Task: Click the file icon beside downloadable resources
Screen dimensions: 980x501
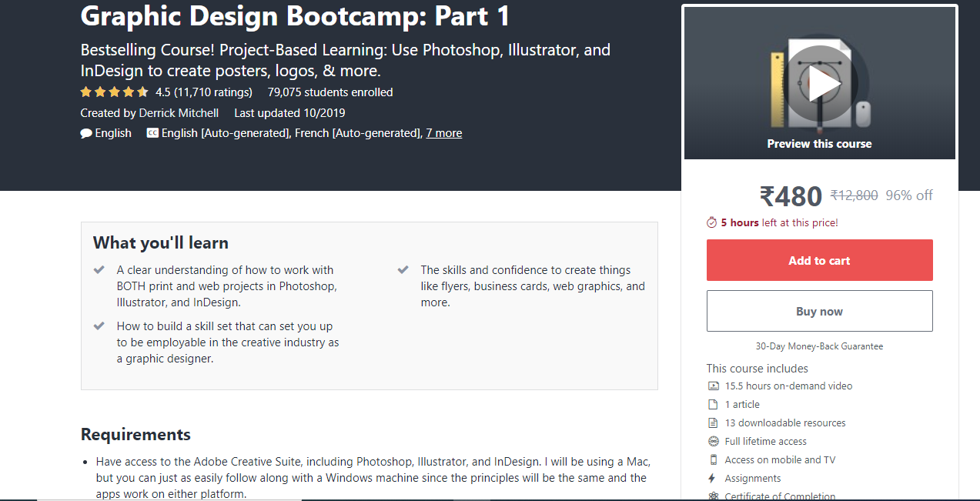Action: pyautogui.click(x=713, y=423)
